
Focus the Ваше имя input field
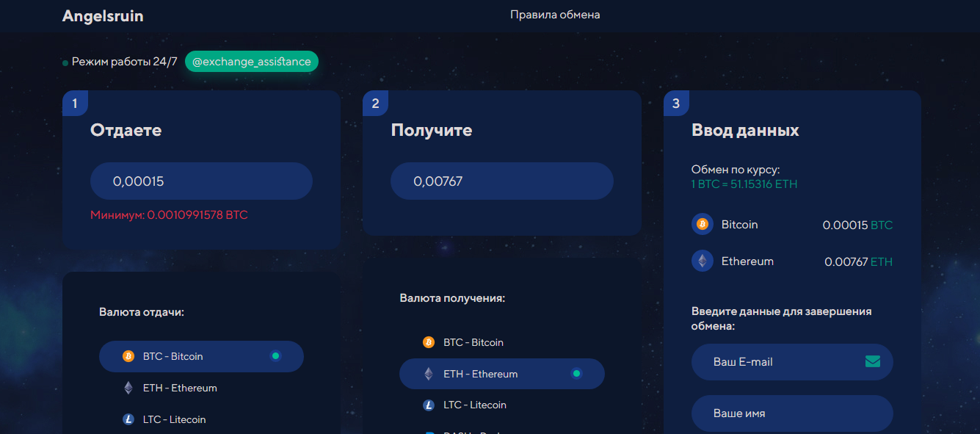[792, 413]
